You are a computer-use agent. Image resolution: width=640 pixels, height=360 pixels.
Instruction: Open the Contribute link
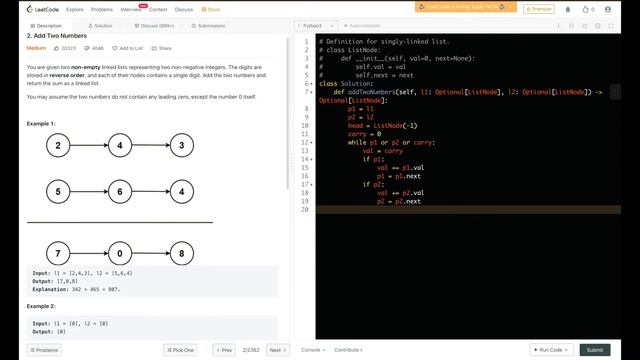[x=348, y=350]
